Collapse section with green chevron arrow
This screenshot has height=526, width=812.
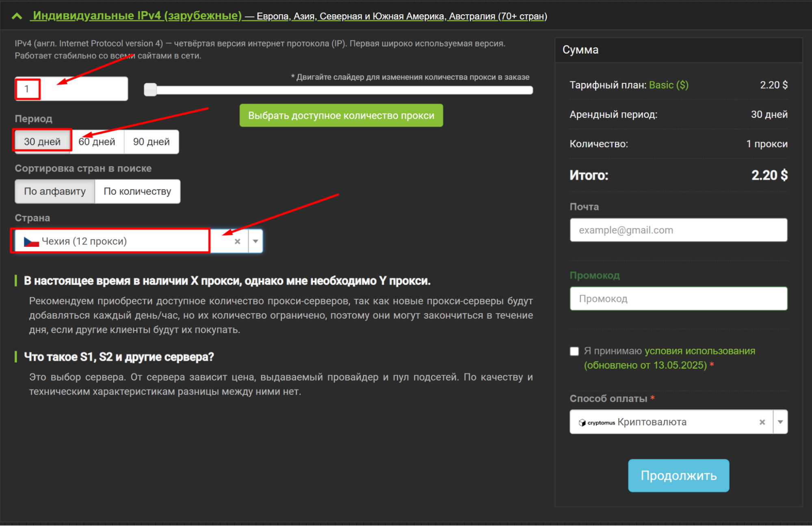coord(17,16)
